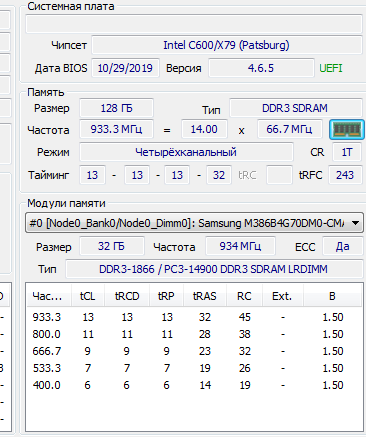Click the last timing value 32

pos(219,175)
